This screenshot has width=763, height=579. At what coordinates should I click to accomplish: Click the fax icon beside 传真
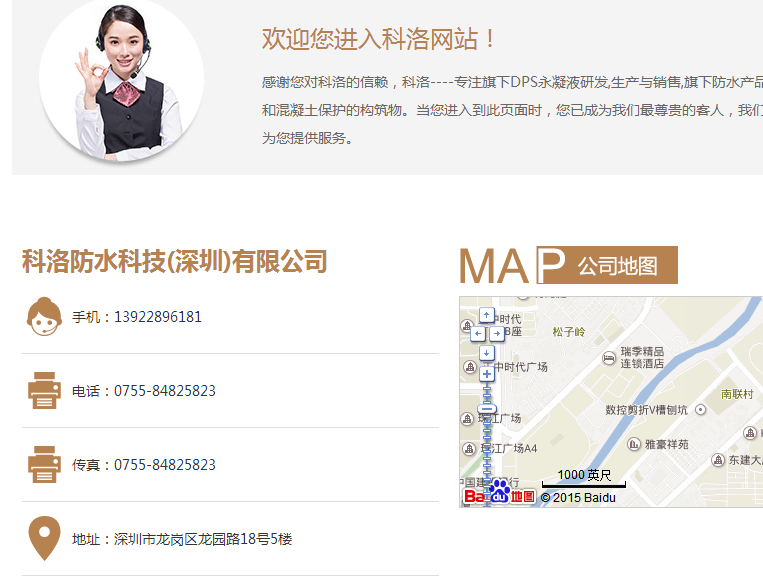tap(44, 465)
